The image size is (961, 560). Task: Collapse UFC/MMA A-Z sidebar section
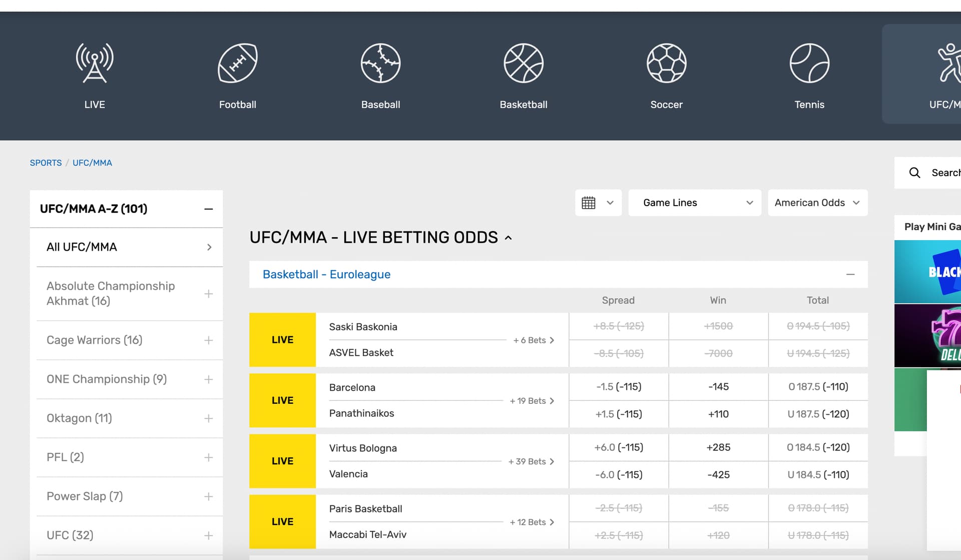[x=208, y=209]
